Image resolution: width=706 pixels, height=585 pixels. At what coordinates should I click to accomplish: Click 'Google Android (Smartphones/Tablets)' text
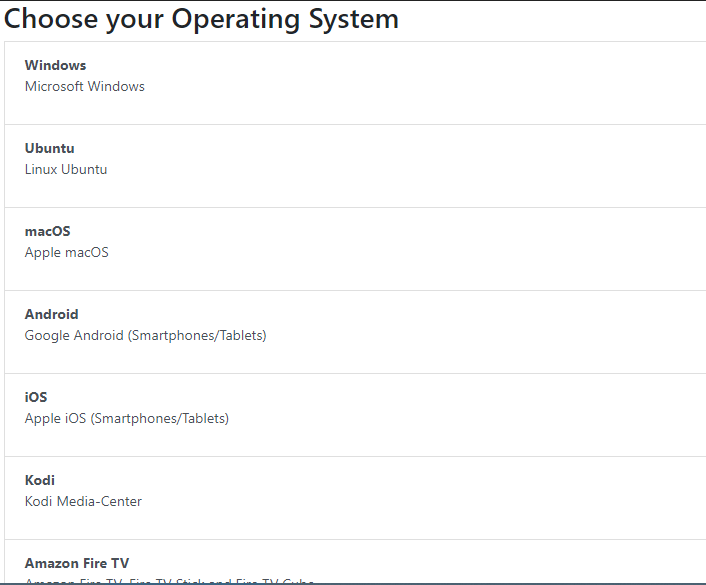[x=146, y=335]
